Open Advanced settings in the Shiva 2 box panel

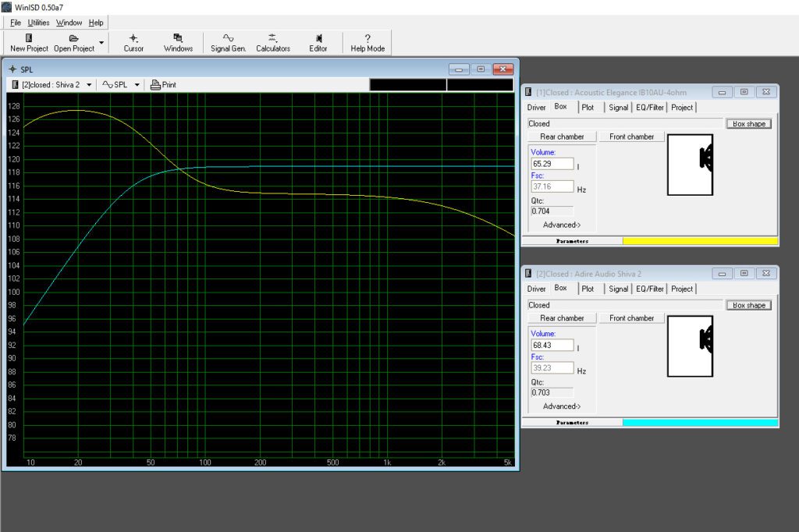pyautogui.click(x=561, y=406)
